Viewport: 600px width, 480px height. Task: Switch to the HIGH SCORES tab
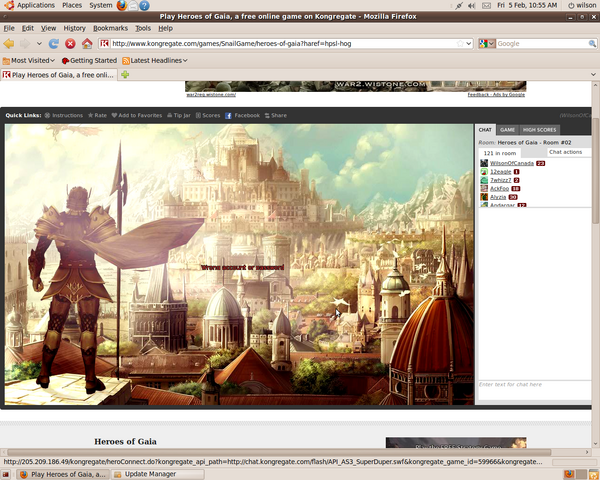540,130
